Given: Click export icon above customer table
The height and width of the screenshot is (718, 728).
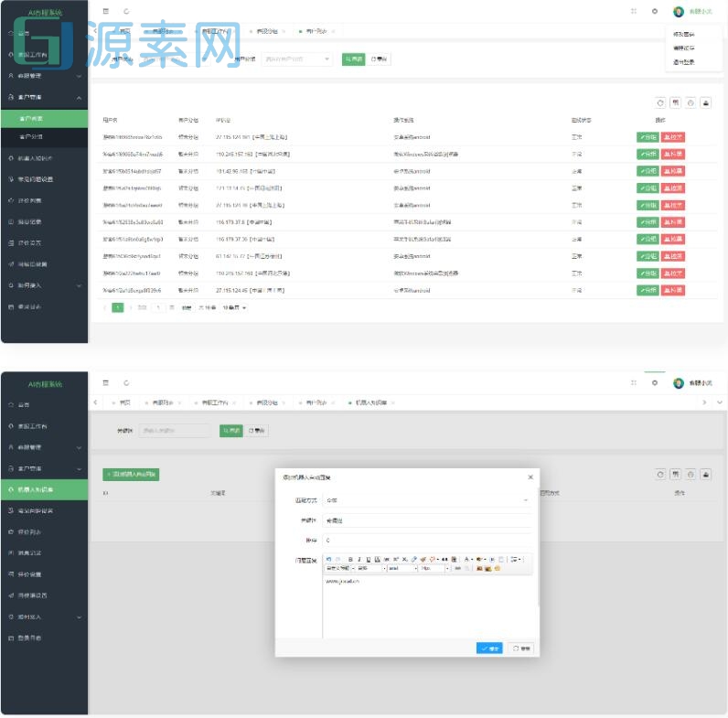Looking at the screenshot, I should 691,102.
